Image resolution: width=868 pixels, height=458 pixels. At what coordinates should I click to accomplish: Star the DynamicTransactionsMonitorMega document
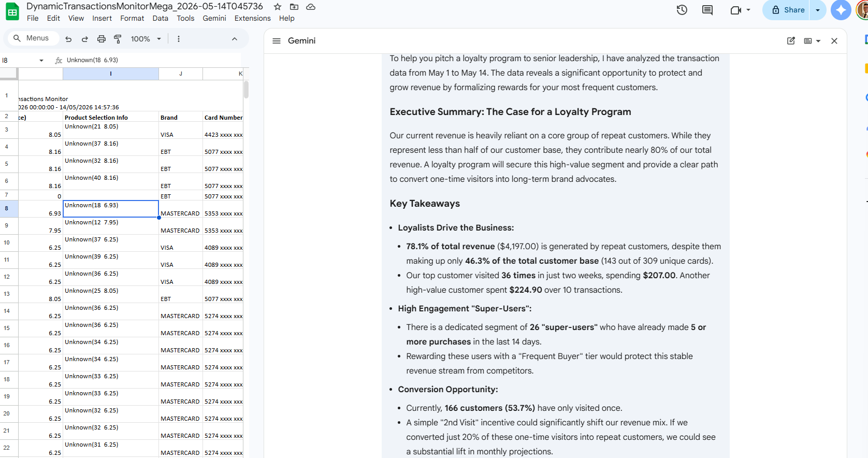(x=278, y=7)
